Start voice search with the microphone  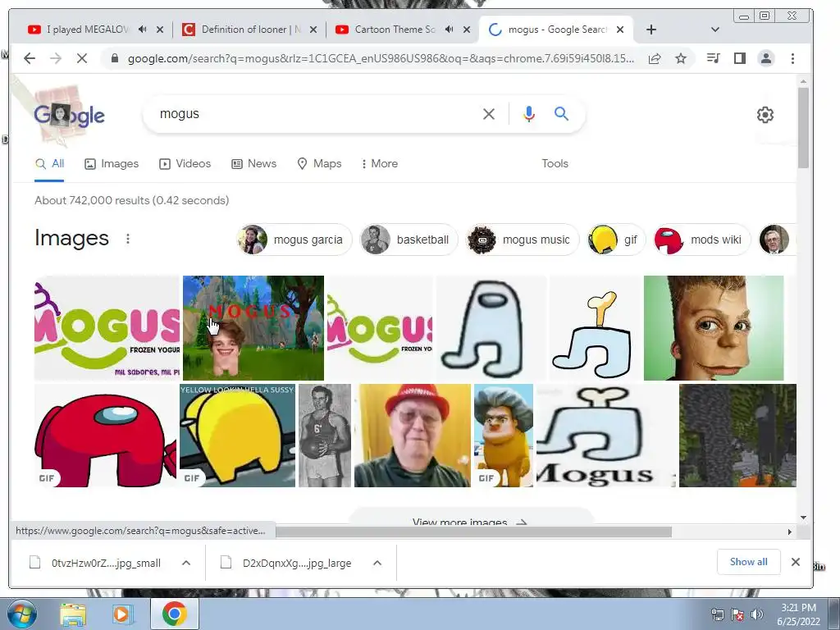(x=529, y=113)
